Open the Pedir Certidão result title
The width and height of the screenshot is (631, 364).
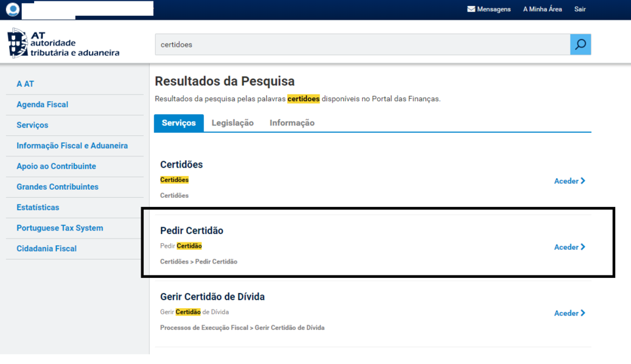192,231
